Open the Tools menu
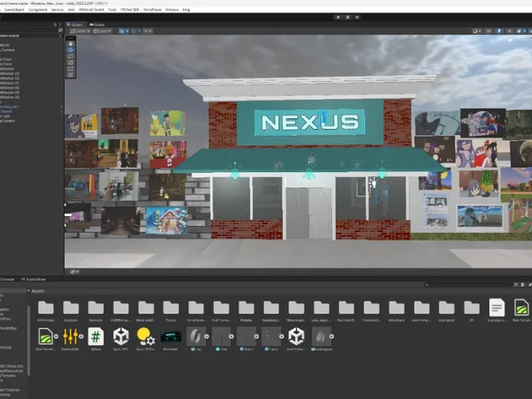 point(112,10)
